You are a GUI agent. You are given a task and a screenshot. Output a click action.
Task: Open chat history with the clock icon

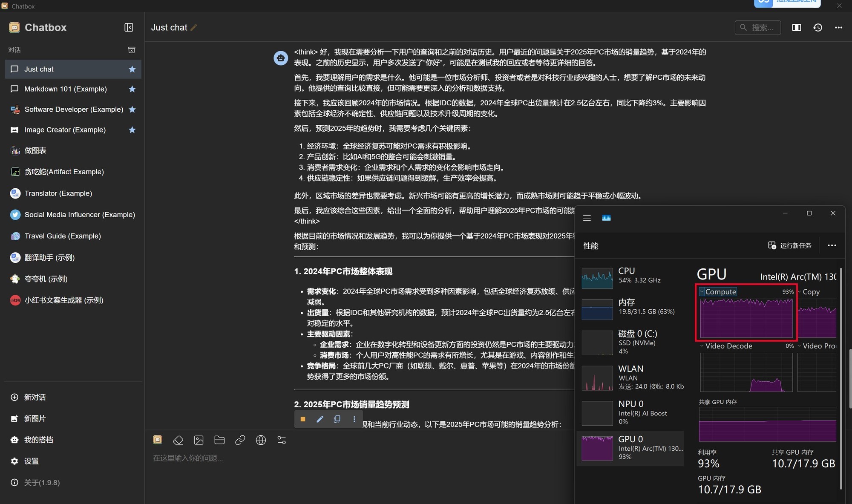(817, 27)
